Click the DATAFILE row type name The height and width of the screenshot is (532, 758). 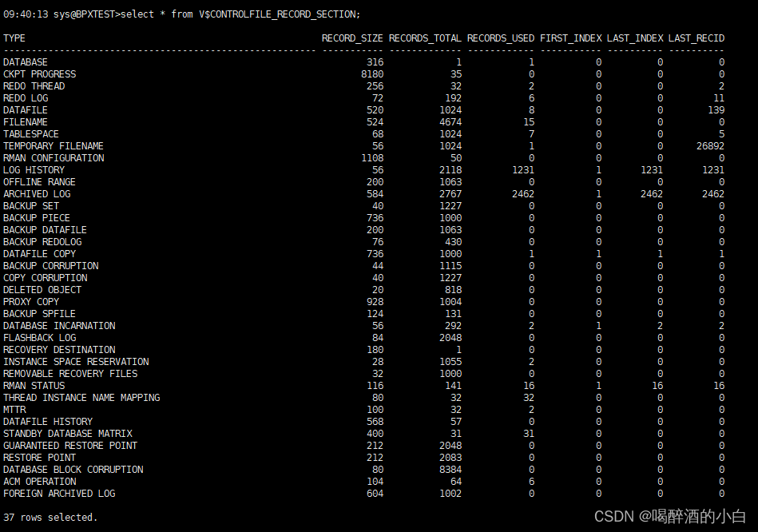(x=25, y=110)
